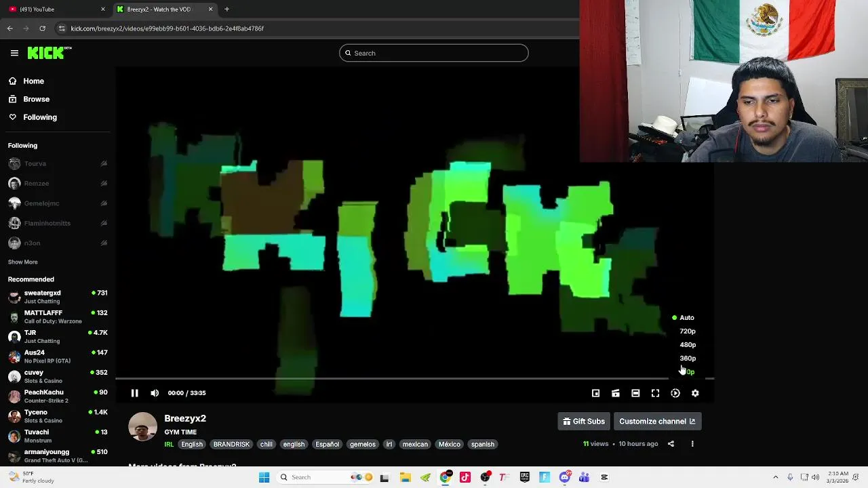Image resolution: width=868 pixels, height=488 pixels.
Task: Open a new browser tab
Action: 226,9
